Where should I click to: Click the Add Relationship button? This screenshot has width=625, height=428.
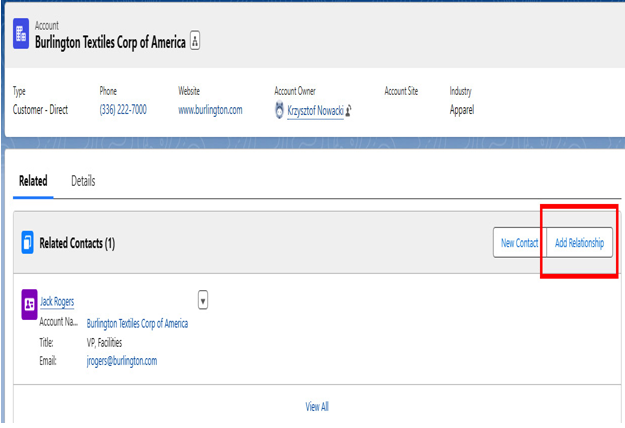click(579, 243)
